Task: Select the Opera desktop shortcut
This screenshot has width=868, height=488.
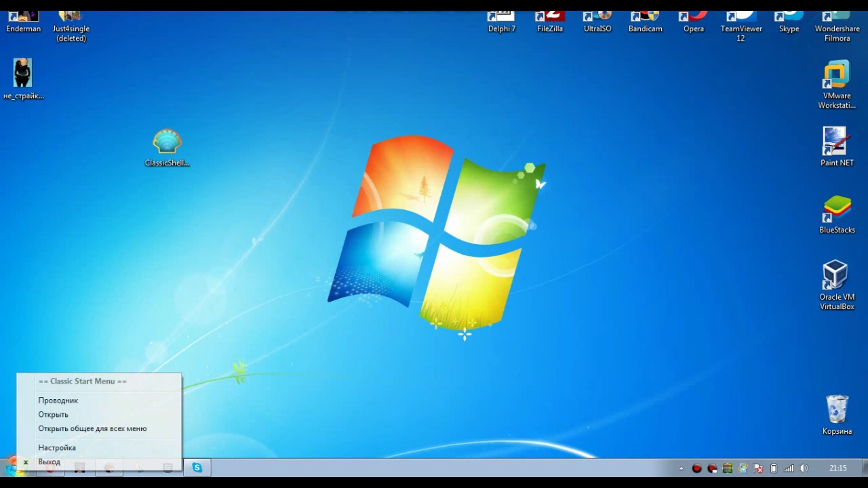Action: tap(693, 22)
